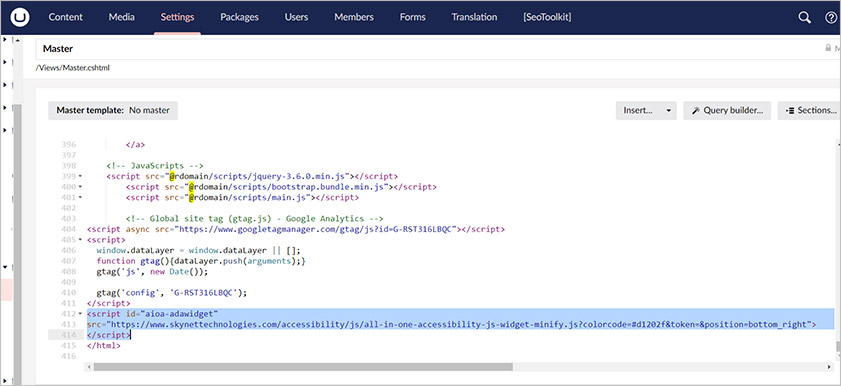This screenshot has width=841, height=386.
Task: Click the Sections... button
Action: tap(809, 110)
